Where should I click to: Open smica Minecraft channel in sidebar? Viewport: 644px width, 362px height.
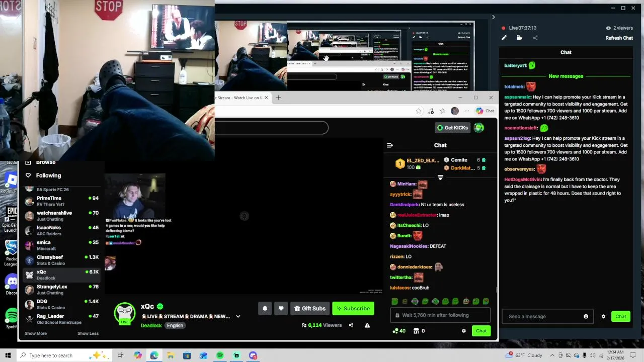tap(61, 245)
